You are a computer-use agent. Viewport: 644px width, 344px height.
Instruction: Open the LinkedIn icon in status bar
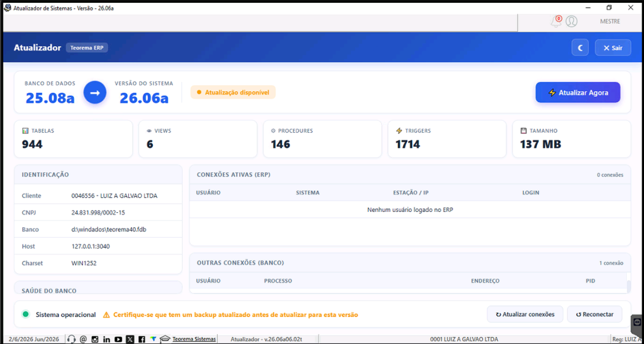[107, 339]
